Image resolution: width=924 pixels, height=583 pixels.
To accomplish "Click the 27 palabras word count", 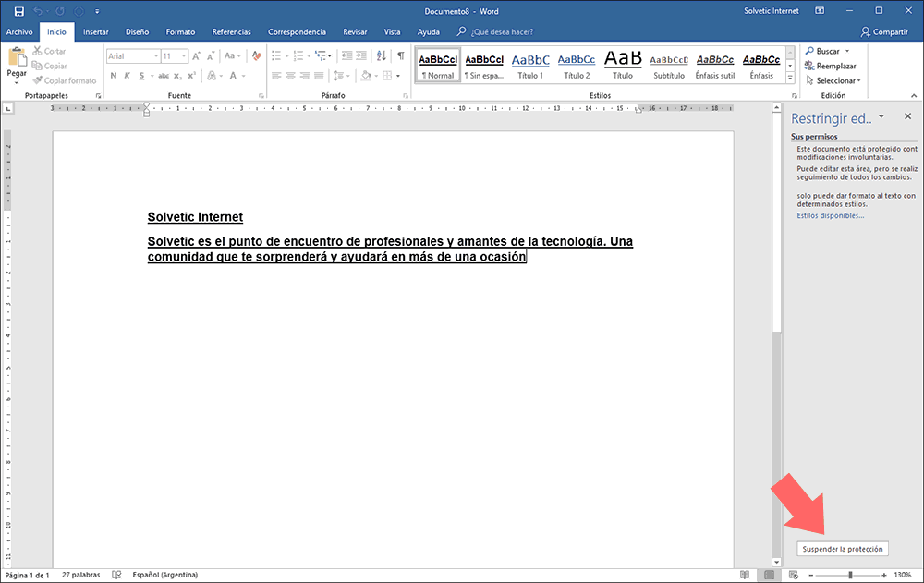I will [x=81, y=575].
